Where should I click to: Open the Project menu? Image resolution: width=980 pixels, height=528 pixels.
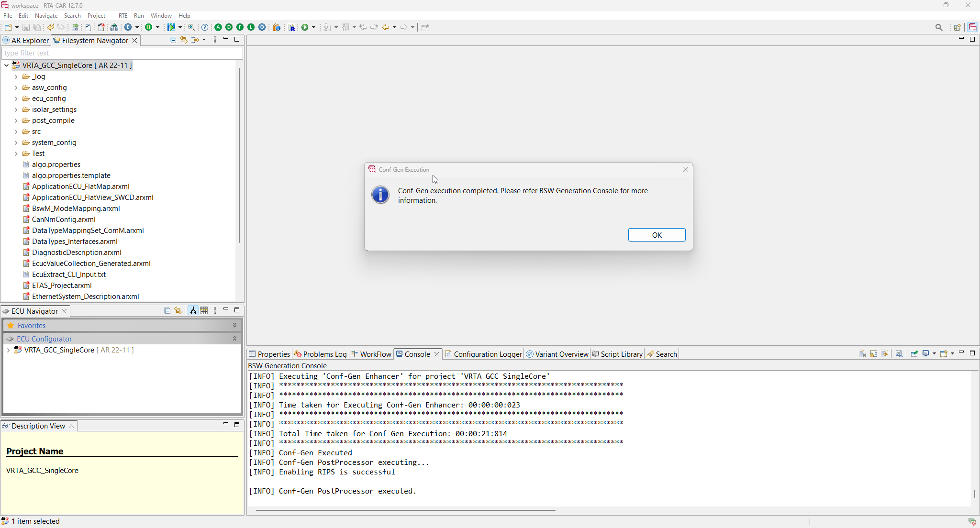point(96,16)
